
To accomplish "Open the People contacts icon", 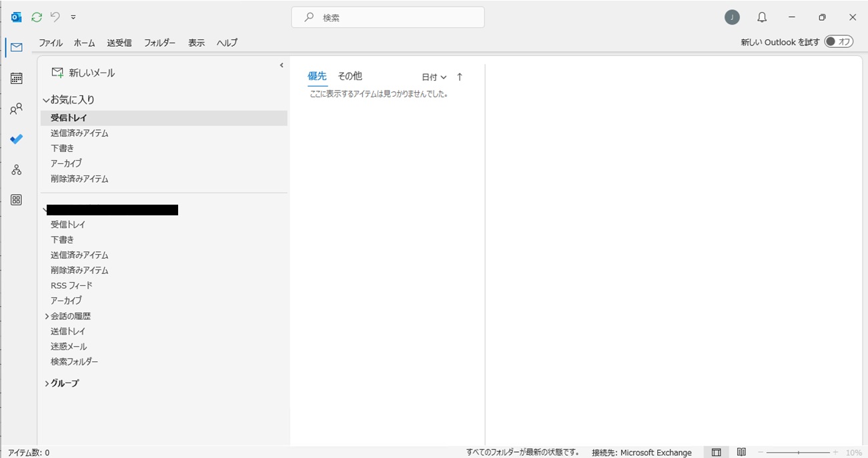I will pos(17,109).
